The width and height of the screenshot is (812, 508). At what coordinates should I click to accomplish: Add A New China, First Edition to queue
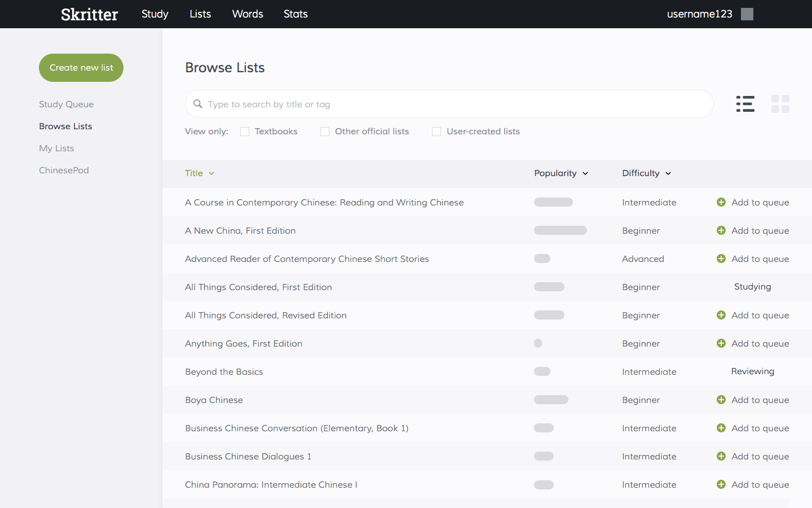753,230
